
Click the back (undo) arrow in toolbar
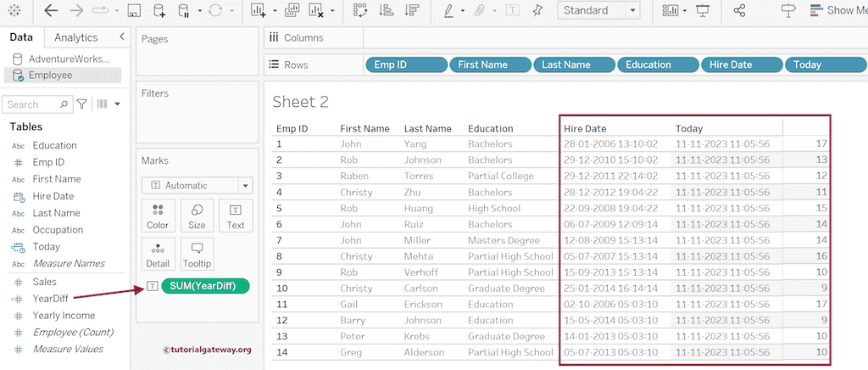[51, 11]
